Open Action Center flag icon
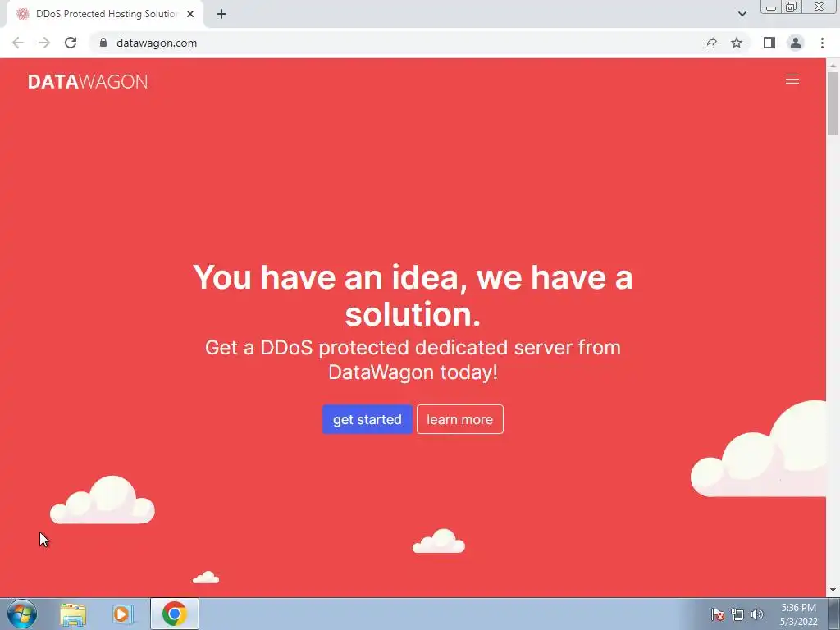Viewport: 840px width, 630px height. [x=717, y=614]
